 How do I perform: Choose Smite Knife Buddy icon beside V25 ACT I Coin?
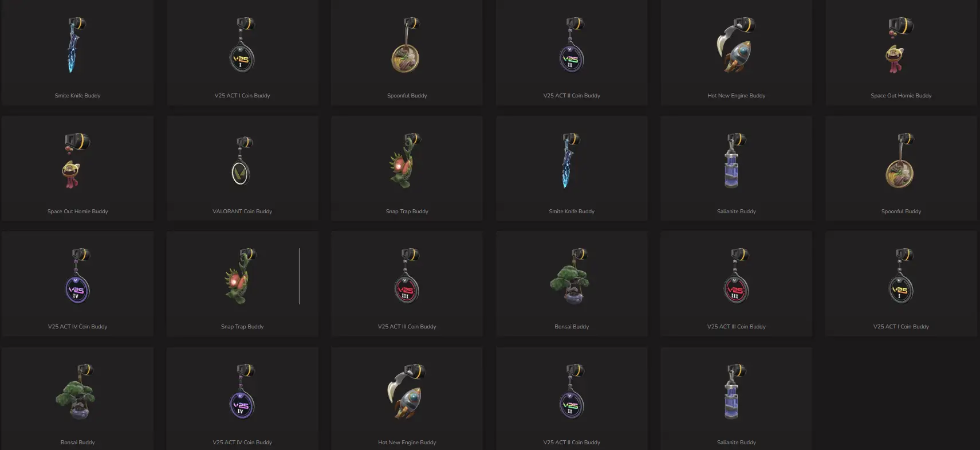coord(77,45)
